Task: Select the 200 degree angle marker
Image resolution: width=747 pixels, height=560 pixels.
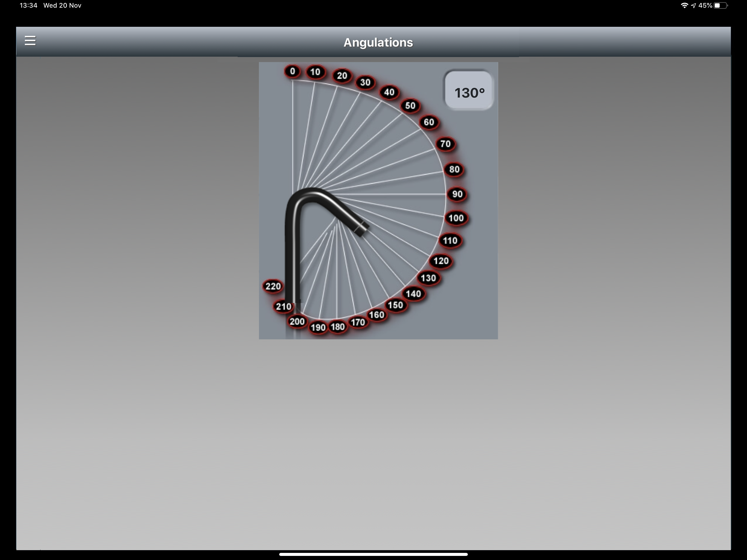Action: (297, 322)
